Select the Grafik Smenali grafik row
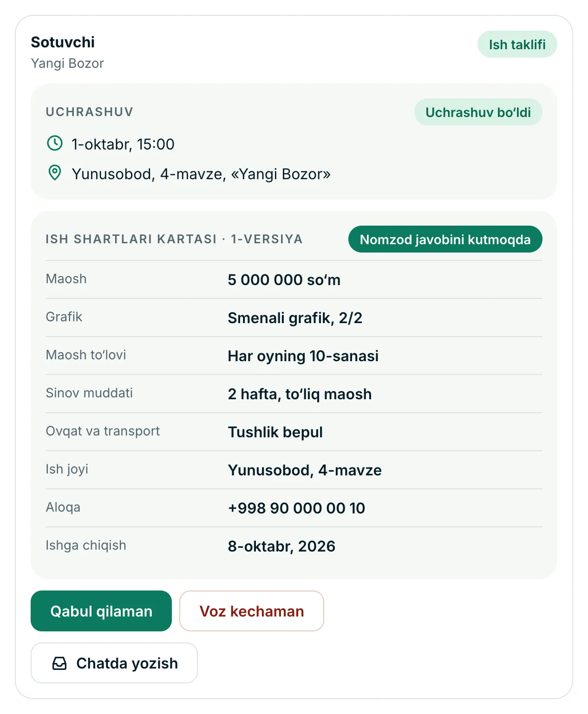Screen dimensions: 588x714 click(294, 318)
